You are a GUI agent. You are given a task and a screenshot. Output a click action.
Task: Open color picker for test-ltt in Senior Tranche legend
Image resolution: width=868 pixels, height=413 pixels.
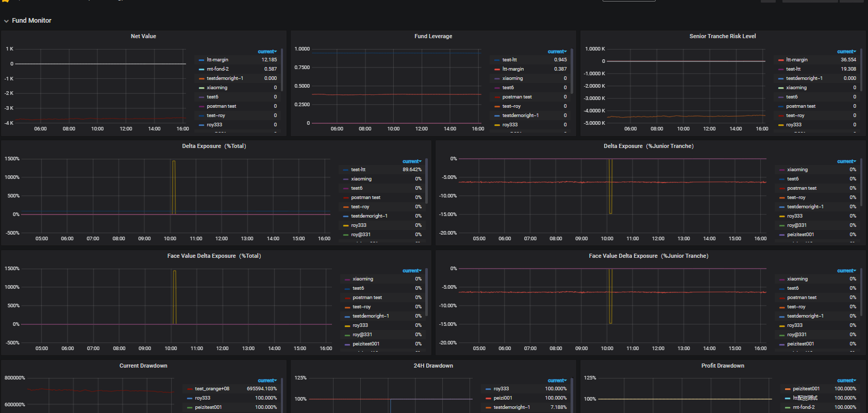pos(781,70)
